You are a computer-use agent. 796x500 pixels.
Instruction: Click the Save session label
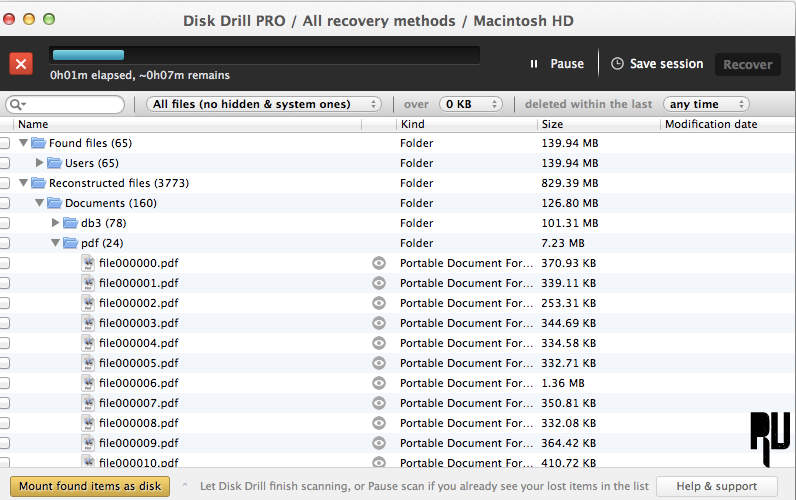pos(666,64)
